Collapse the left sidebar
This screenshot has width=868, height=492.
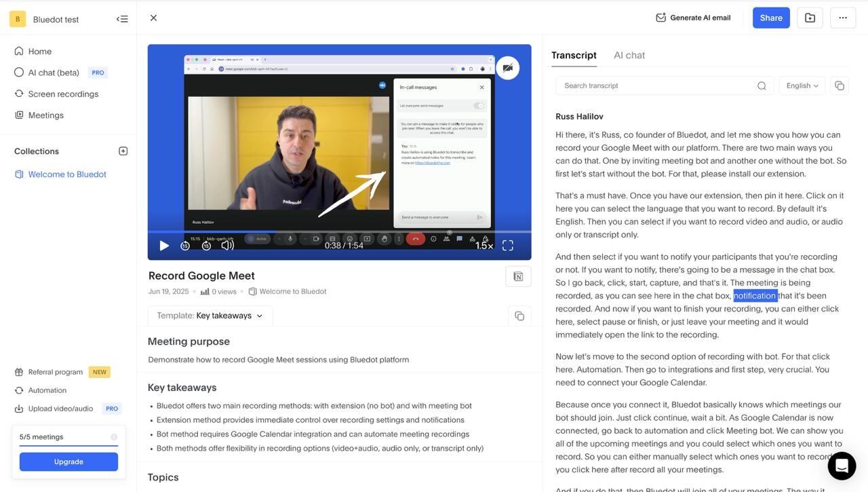pos(122,19)
